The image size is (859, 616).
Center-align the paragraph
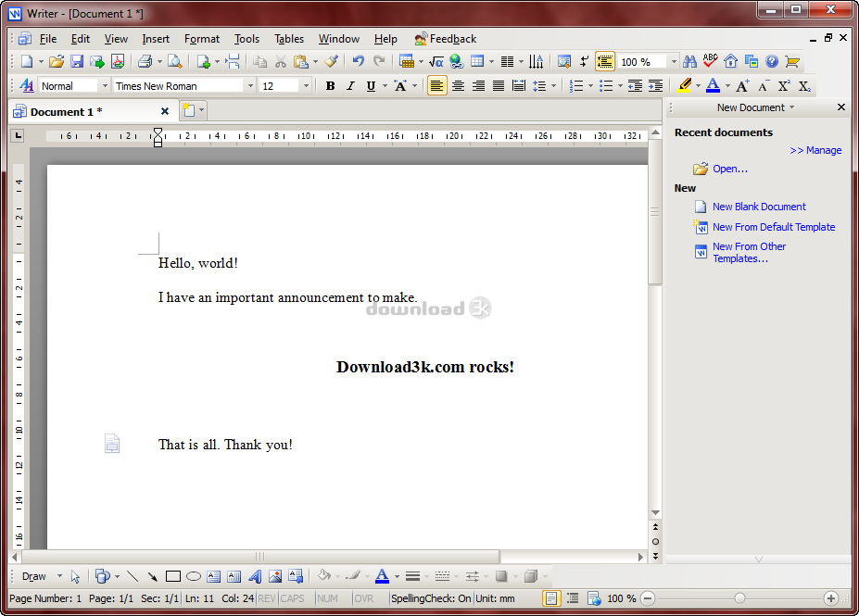458,86
